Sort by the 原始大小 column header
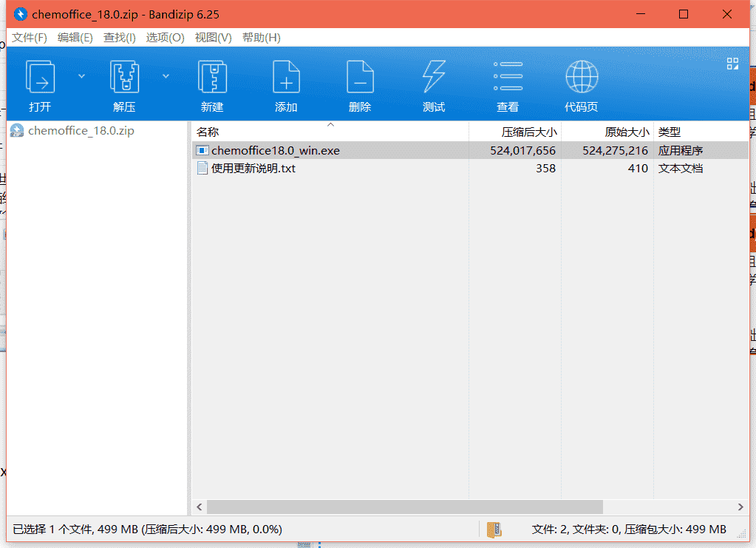756x548 pixels. click(x=607, y=132)
